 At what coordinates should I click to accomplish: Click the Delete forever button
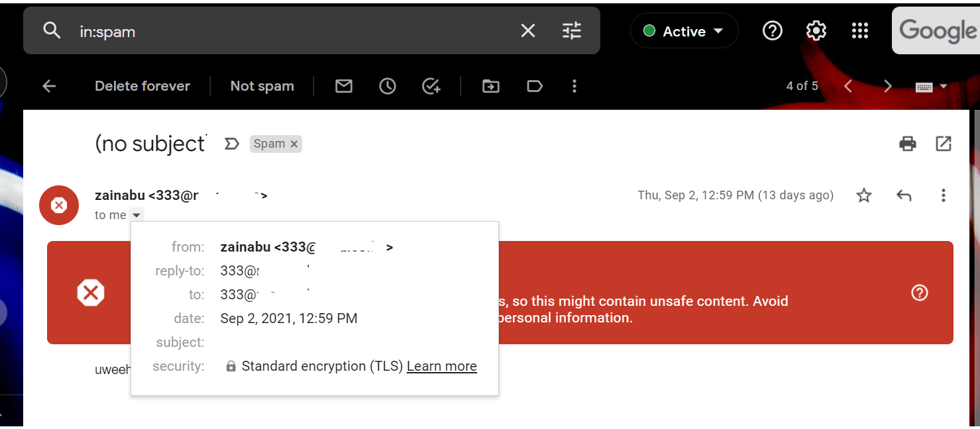142,86
